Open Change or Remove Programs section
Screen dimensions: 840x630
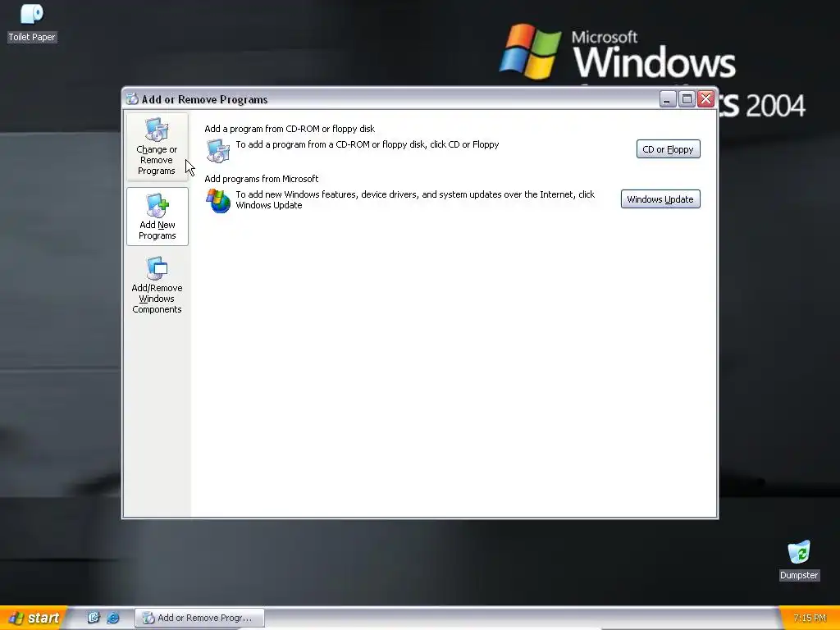click(x=157, y=146)
